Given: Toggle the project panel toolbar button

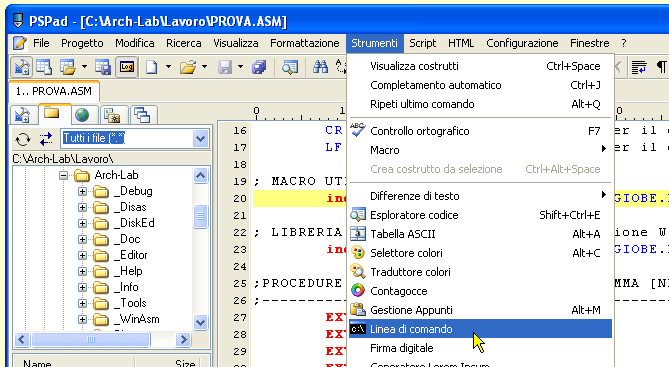Looking at the screenshot, I should tap(22, 67).
